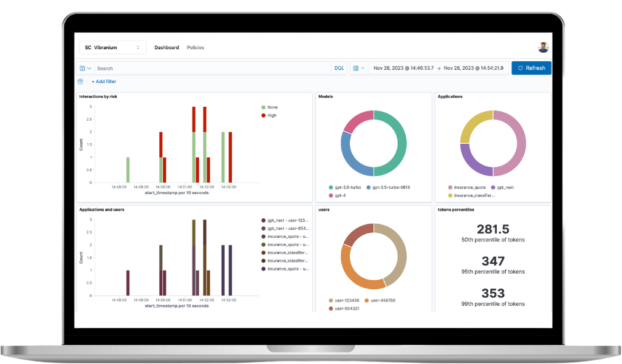Focus the Search query input field
Viewport: 622px width, 364px height.
point(213,69)
